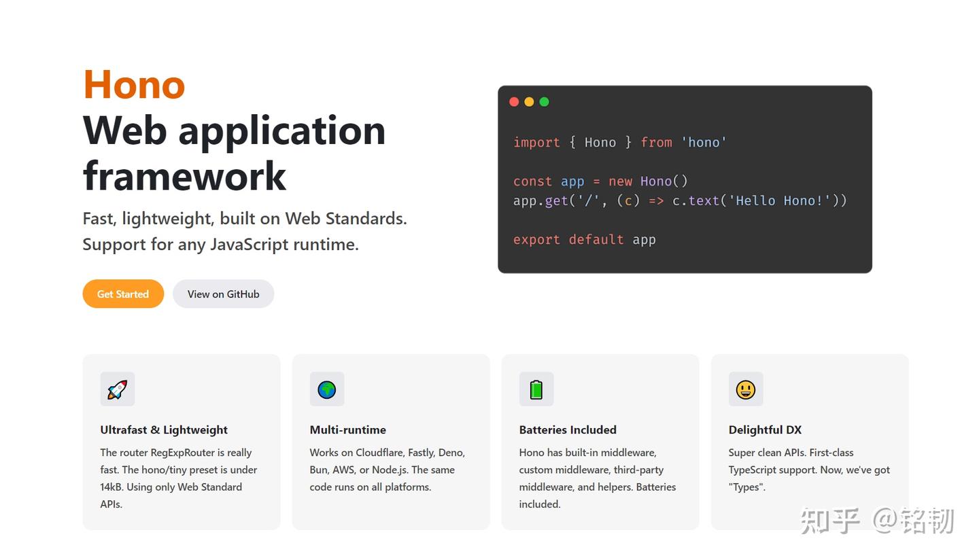Click the Get Started button
The height and width of the screenshot is (560, 979).
123,294
